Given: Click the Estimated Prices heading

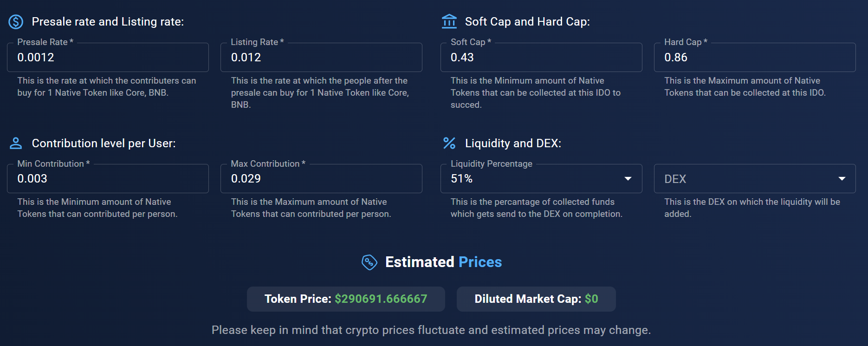Looking at the screenshot, I should coord(442,261).
